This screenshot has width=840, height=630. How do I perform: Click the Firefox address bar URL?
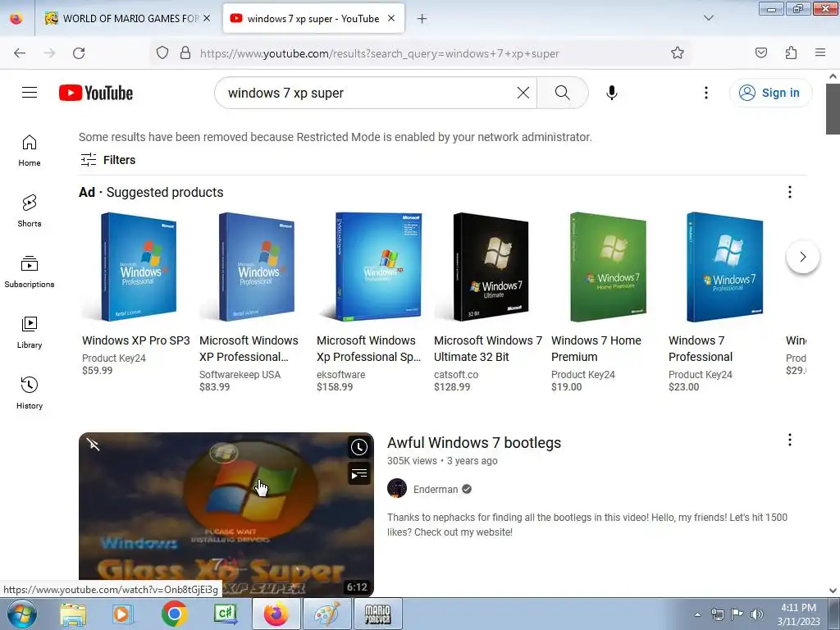pyautogui.click(x=379, y=53)
